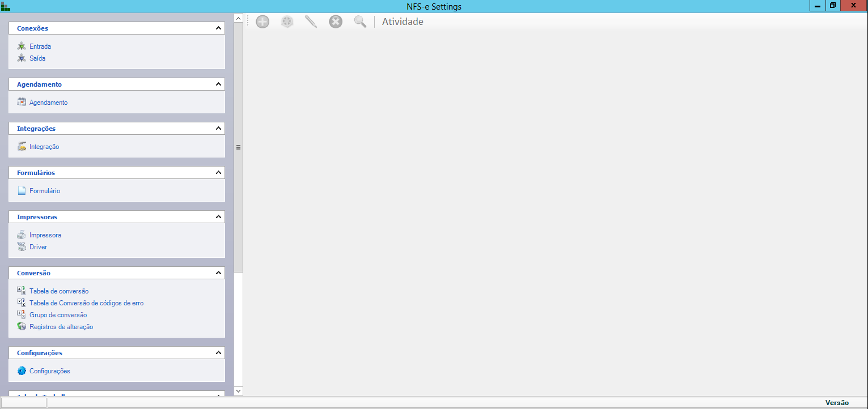Viewport: 868px width, 409px height.
Task: Click the blue Configurações gear icon
Action: point(22,371)
